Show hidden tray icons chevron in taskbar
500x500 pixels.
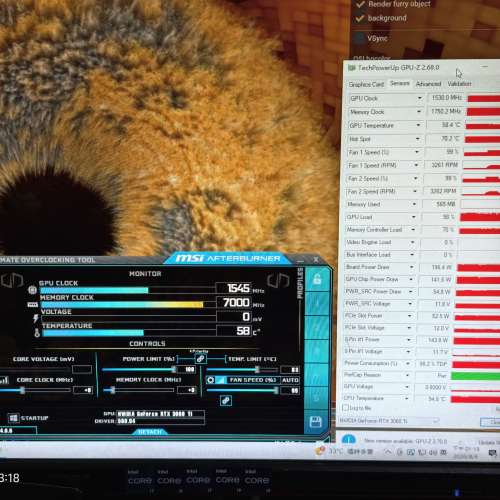coord(388,452)
